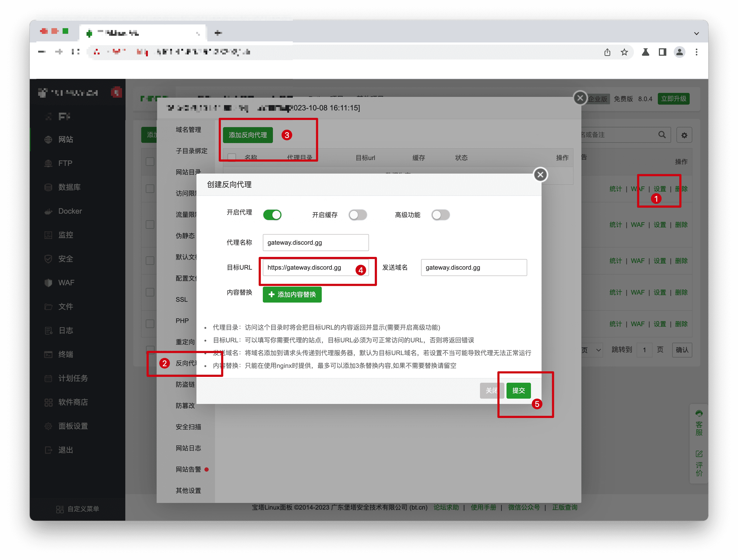Open 论坛求助 footer link
The height and width of the screenshot is (560, 738).
(446, 507)
